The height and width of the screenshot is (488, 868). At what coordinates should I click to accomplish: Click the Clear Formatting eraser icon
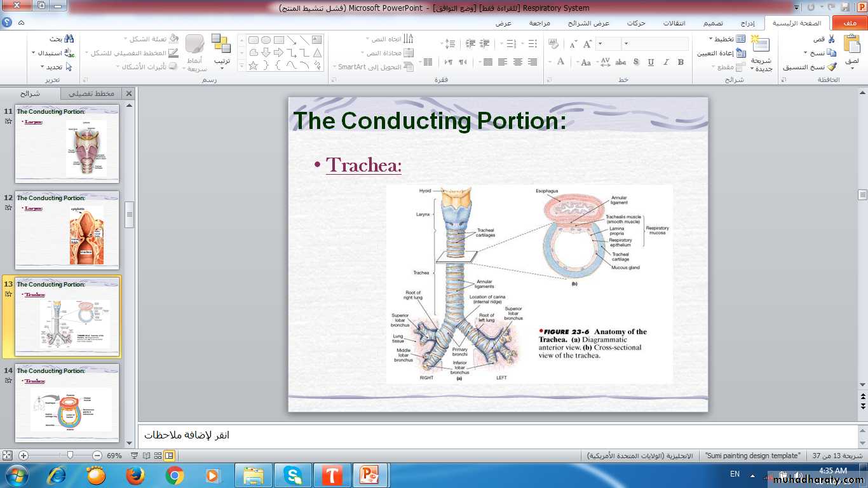click(x=553, y=44)
